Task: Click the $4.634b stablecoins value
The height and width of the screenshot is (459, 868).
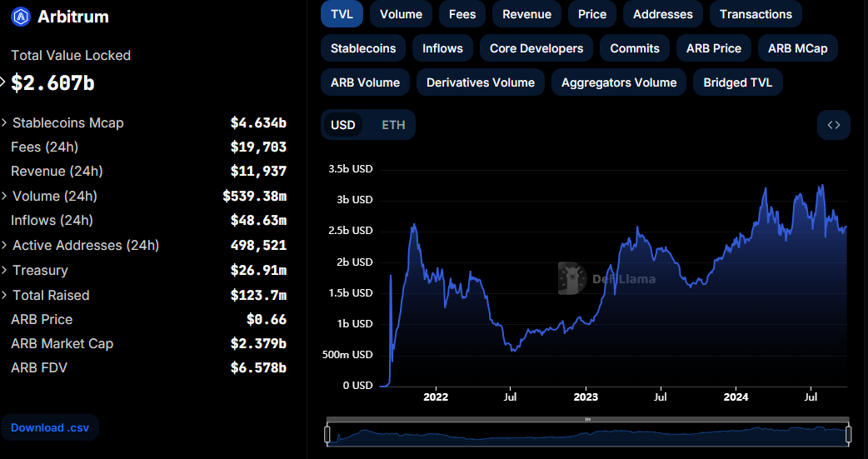Action: 258,122
